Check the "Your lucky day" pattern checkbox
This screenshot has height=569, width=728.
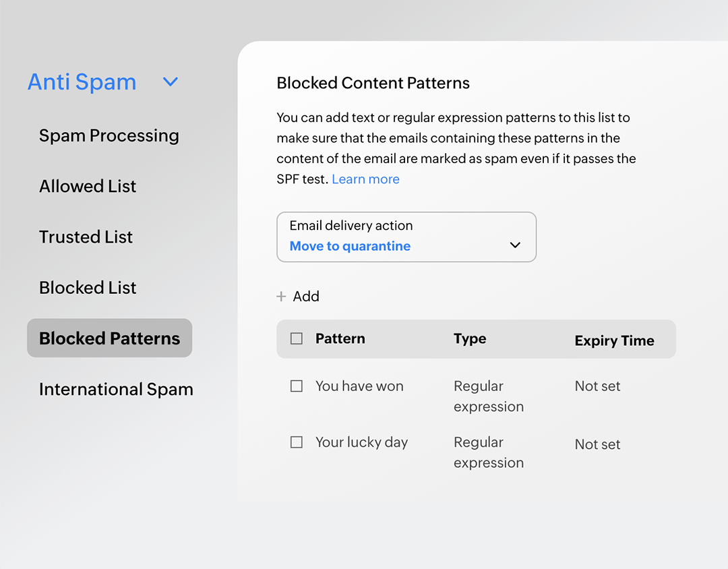coord(297,442)
